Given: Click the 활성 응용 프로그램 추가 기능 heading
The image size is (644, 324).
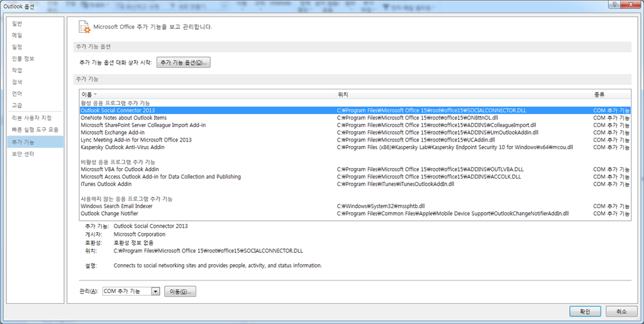Looking at the screenshot, I should (x=116, y=103).
